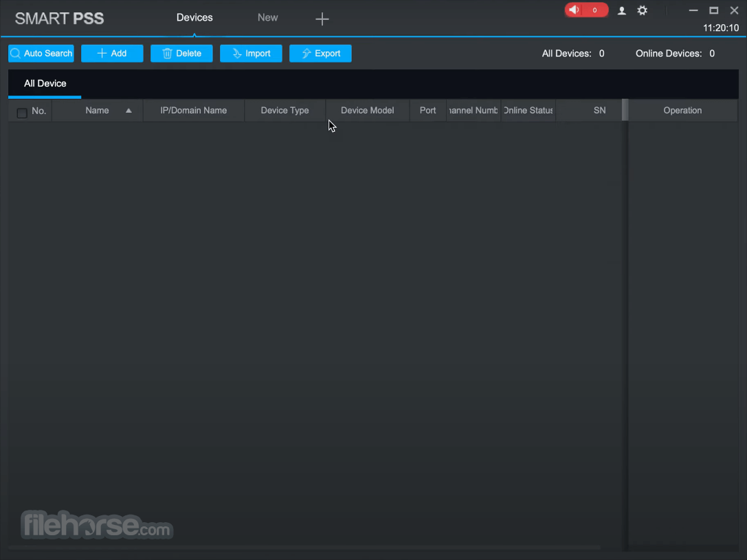Open the user account icon
The width and height of the screenshot is (747, 560).
(x=621, y=10)
